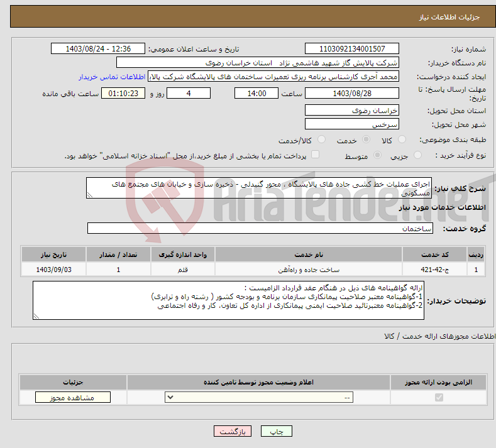The height and width of the screenshot is (448, 496).
Task: Click service code cell ج-42-421
Action: (x=435, y=270)
